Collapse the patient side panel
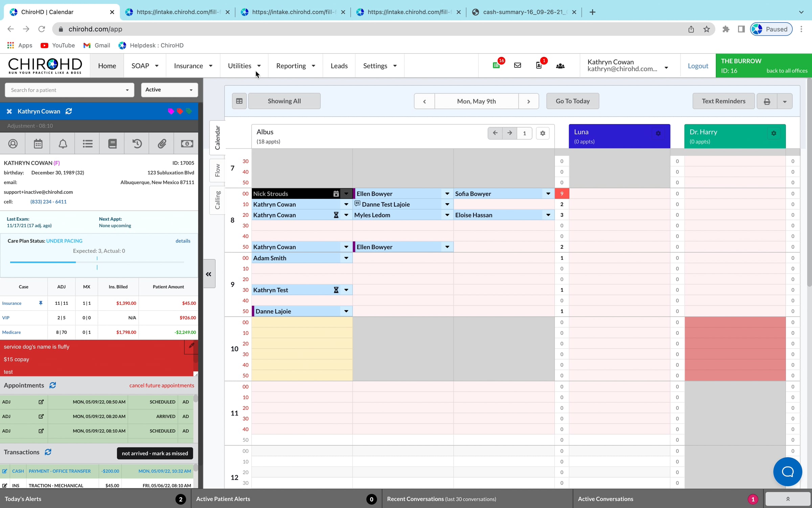812x508 pixels. [x=209, y=274]
